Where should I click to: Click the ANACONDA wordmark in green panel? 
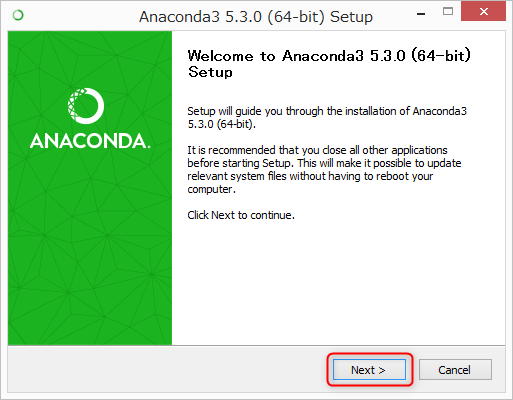[90, 141]
